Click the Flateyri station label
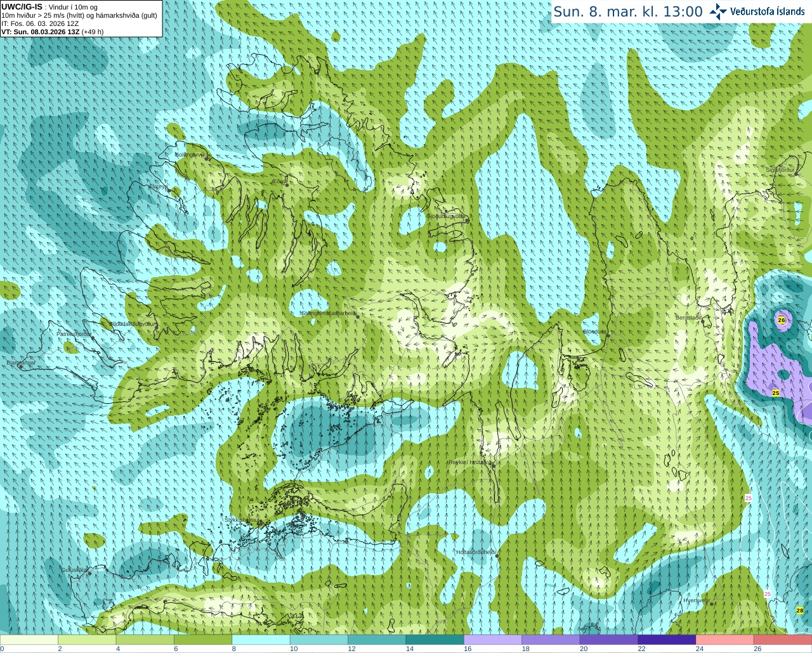Image resolution: width=812 pixels, height=653 pixels. [159, 186]
